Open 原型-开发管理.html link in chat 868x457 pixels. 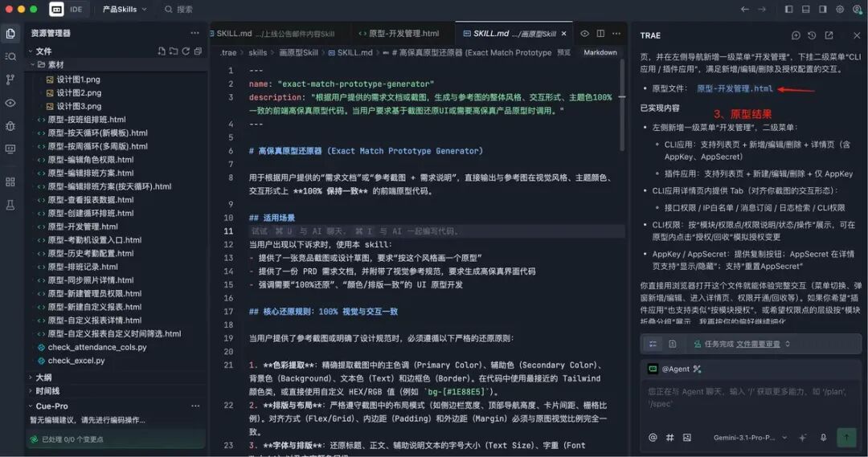tap(735, 88)
